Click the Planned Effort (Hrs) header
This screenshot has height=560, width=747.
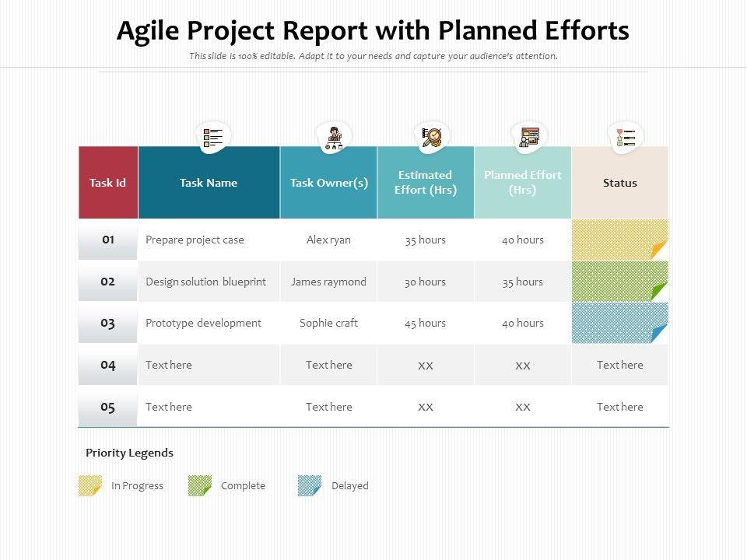click(x=523, y=183)
